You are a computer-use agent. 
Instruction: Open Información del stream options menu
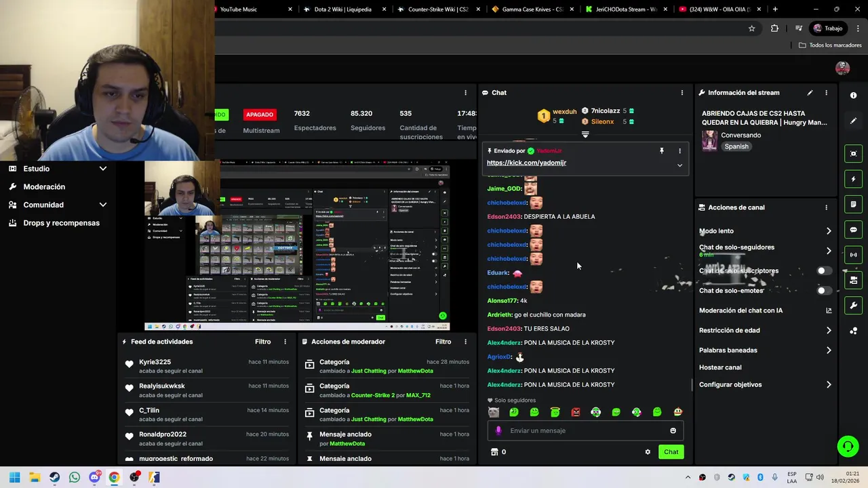[x=826, y=93]
